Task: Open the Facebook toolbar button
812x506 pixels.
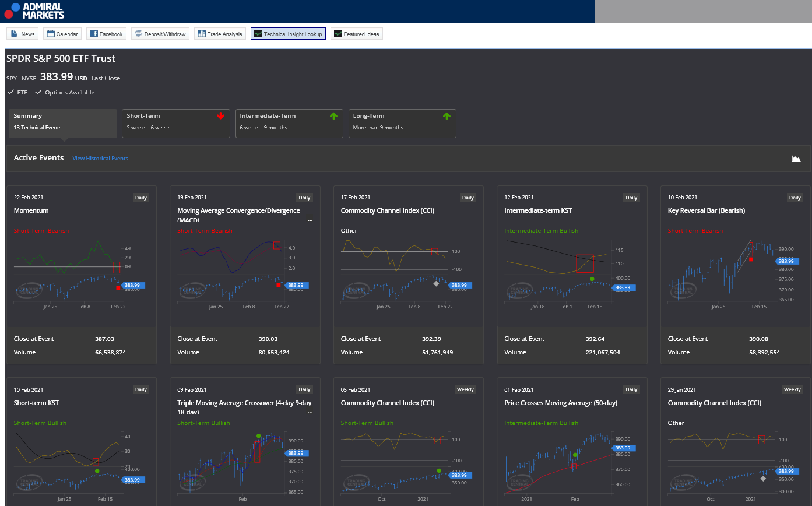Action: click(106, 34)
